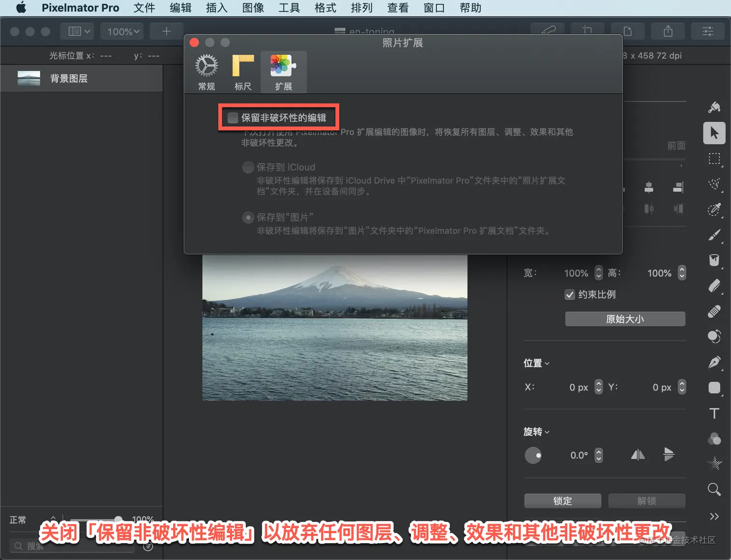Select the Type text tool

pos(714,413)
